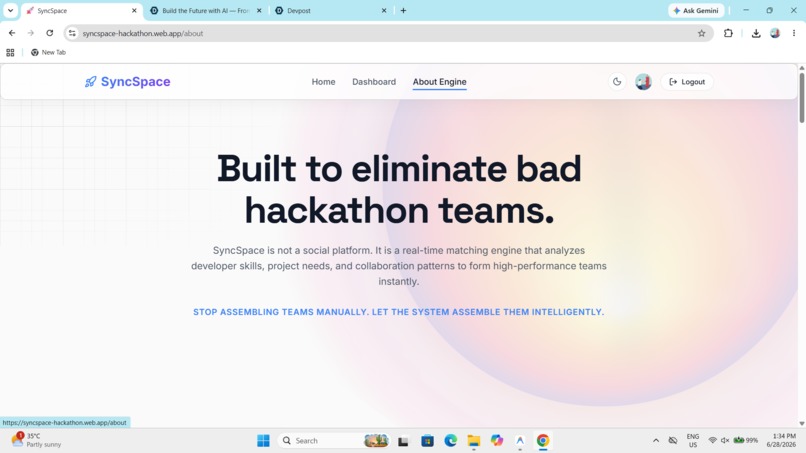Close the Devpost tab
The height and width of the screenshot is (453, 806).
click(x=383, y=10)
